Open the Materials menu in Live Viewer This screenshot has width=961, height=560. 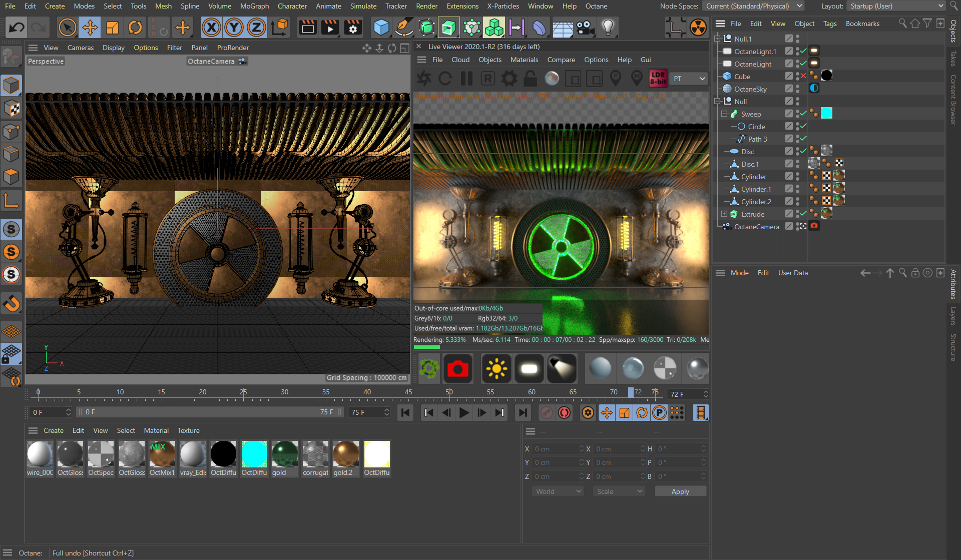point(524,60)
